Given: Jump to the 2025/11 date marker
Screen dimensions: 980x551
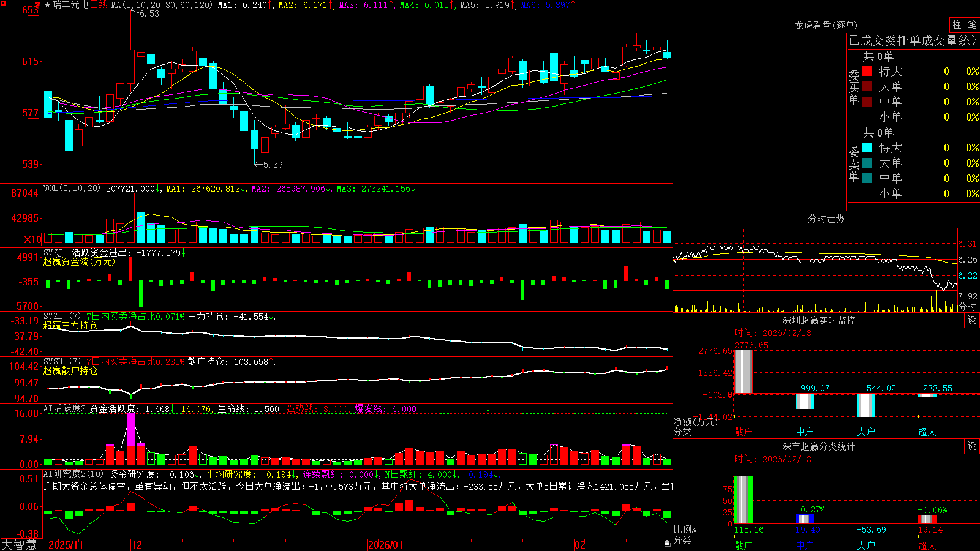Looking at the screenshot, I should coord(66,545).
